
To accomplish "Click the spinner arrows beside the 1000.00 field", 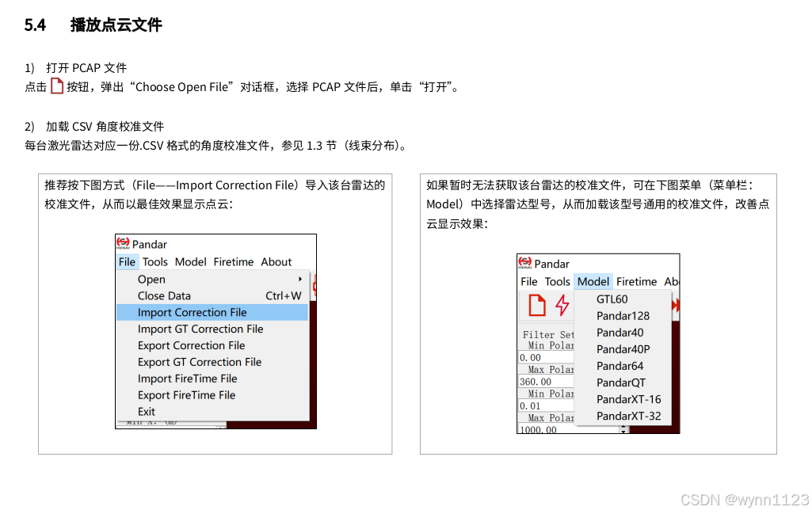I will (624, 429).
